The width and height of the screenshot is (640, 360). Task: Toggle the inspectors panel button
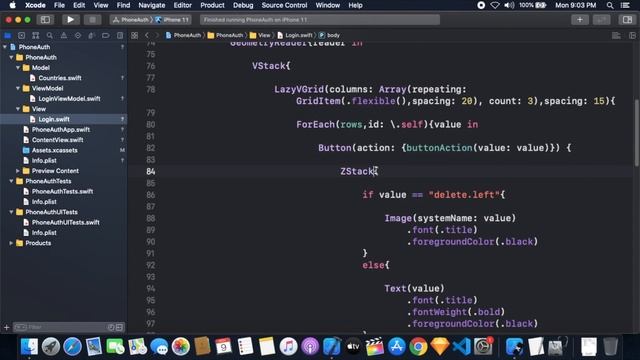tap(627, 20)
